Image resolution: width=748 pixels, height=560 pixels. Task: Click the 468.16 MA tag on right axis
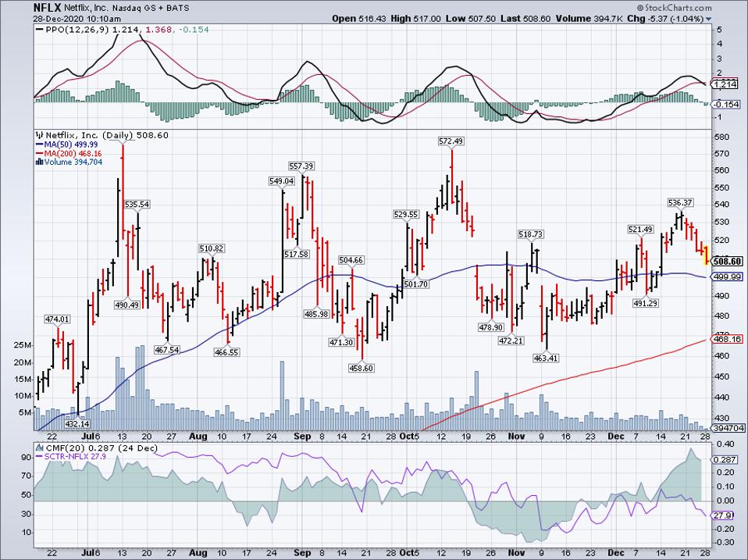click(727, 339)
